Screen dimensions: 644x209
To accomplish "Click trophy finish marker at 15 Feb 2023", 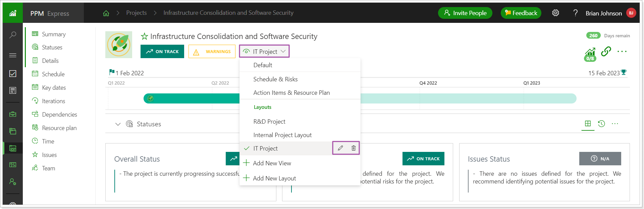I will (x=624, y=72).
